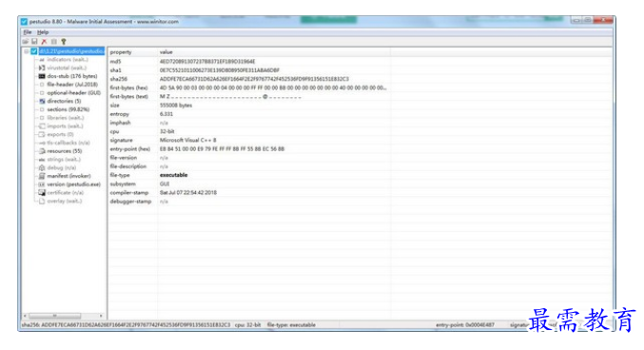This screenshot has width=644, height=350.
Task: Select the size 555008 bytes value
Action: pos(176,106)
